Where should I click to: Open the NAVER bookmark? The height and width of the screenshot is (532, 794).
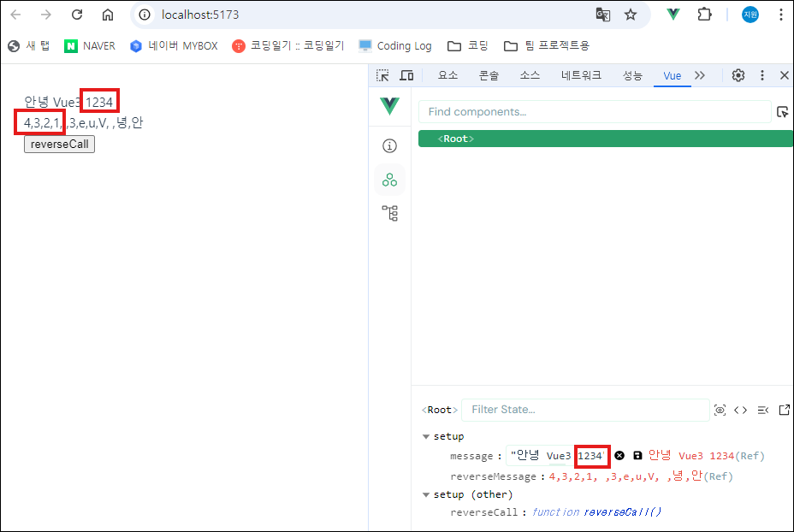[x=90, y=46]
